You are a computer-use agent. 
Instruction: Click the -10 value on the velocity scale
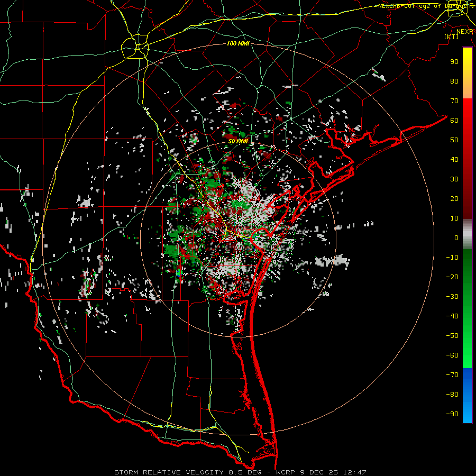click(x=452, y=258)
